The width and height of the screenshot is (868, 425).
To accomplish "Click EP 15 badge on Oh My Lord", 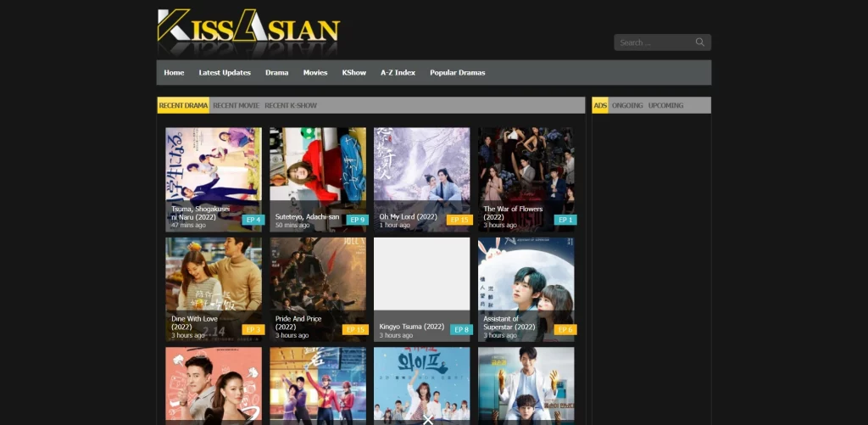I will [459, 220].
